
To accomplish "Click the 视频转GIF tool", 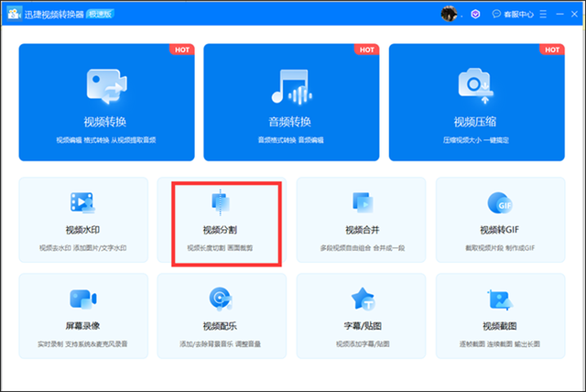I will click(500, 220).
